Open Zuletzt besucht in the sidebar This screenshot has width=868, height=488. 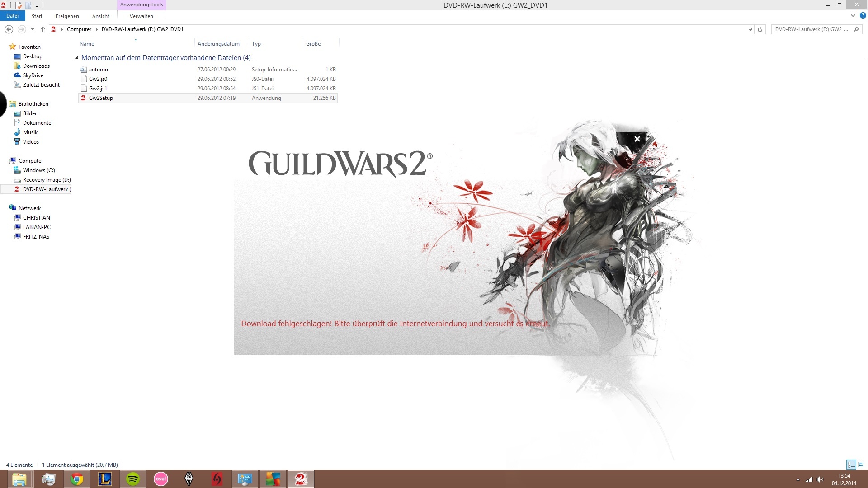point(41,85)
